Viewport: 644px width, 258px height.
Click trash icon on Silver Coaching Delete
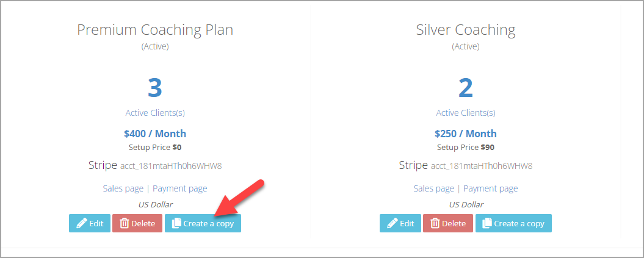point(435,223)
